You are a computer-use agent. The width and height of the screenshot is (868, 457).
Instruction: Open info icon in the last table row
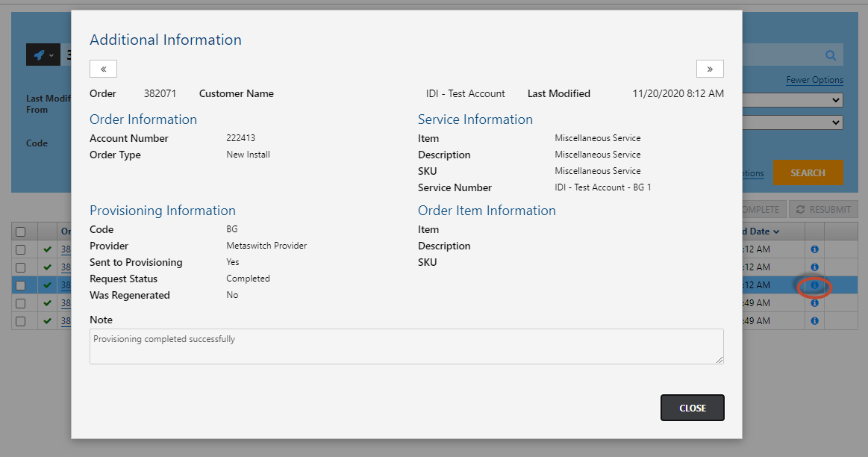coord(814,321)
